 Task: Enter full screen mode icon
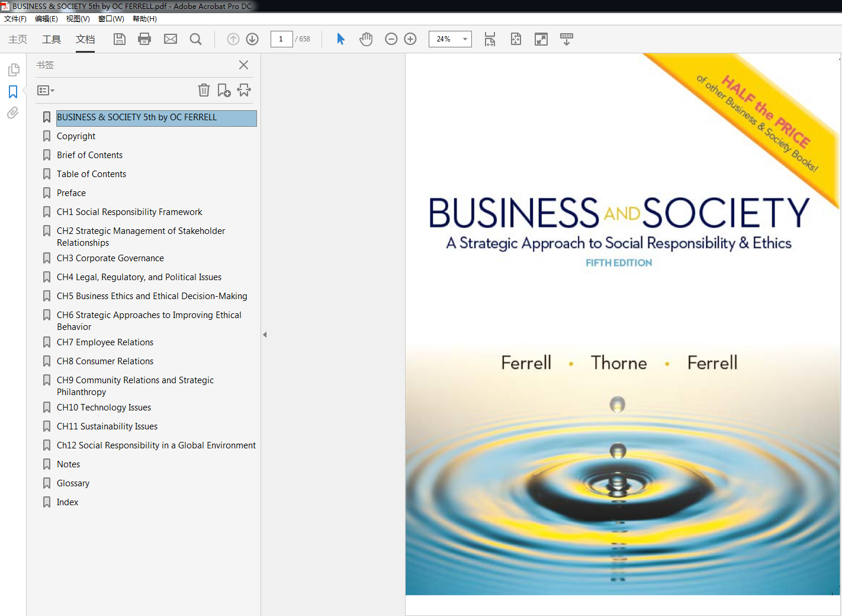click(541, 39)
